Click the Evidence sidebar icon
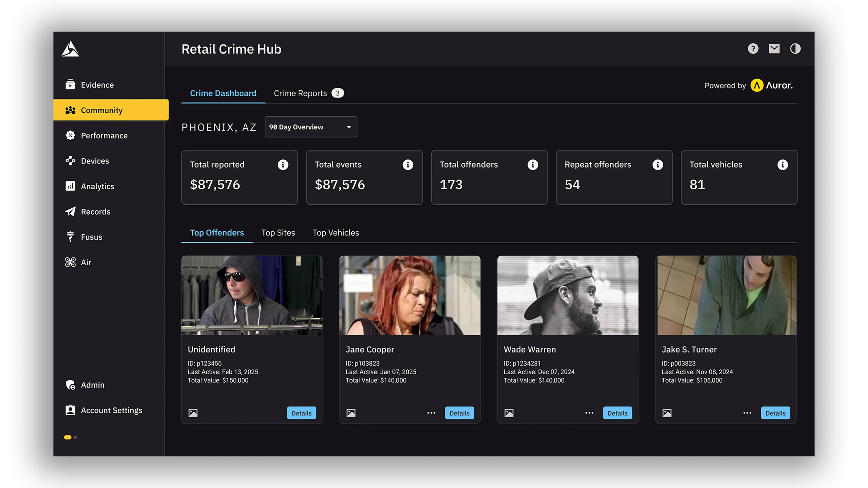 tap(71, 84)
